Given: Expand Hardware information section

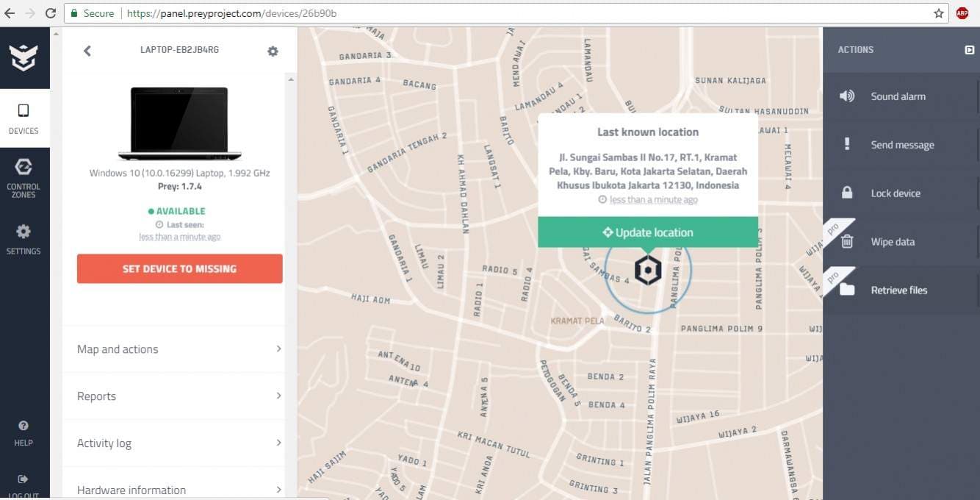Looking at the screenshot, I should coord(180,485).
